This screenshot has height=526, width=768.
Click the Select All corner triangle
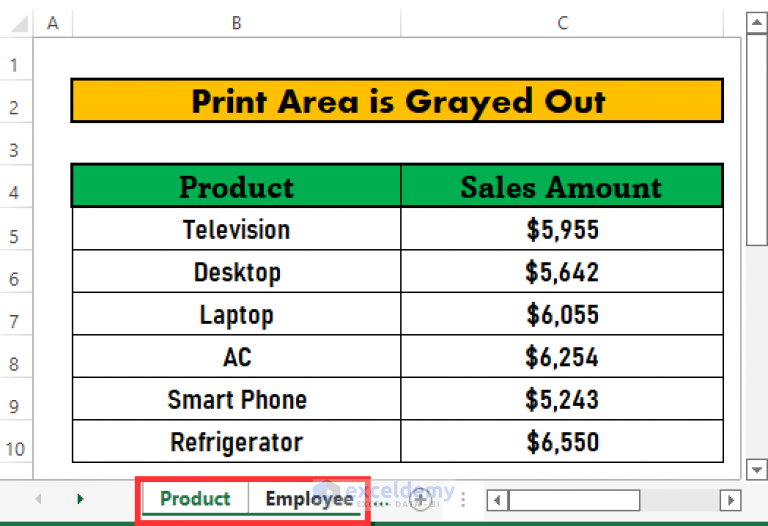[18, 23]
